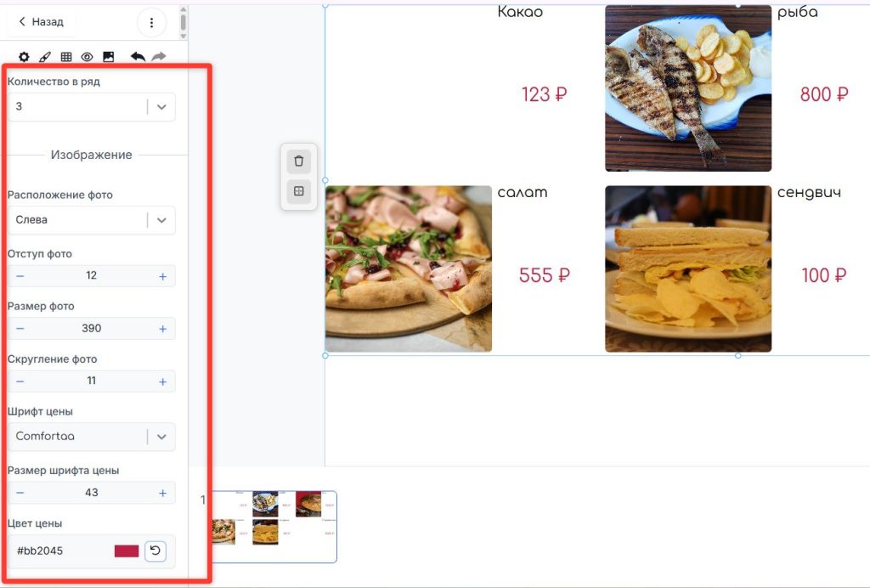Select slide 1 thumbnail preview

pos(274,527)
